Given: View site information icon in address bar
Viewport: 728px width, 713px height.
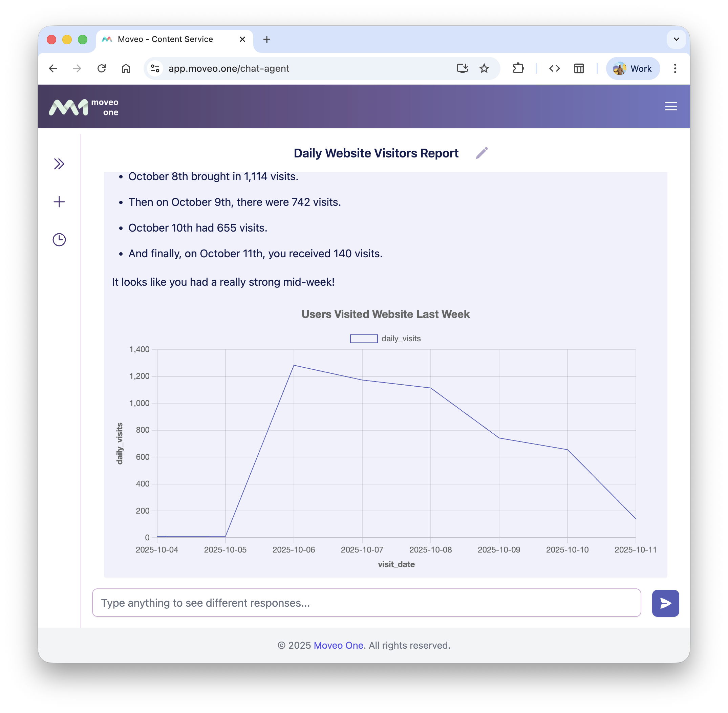Looking at the screenshot, I should pyautogui.click(x=155, y=68).
